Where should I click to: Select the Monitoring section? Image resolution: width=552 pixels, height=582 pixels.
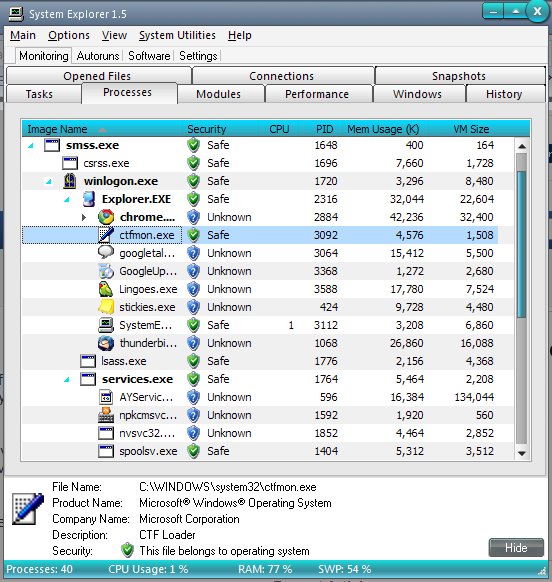point(44,56)
